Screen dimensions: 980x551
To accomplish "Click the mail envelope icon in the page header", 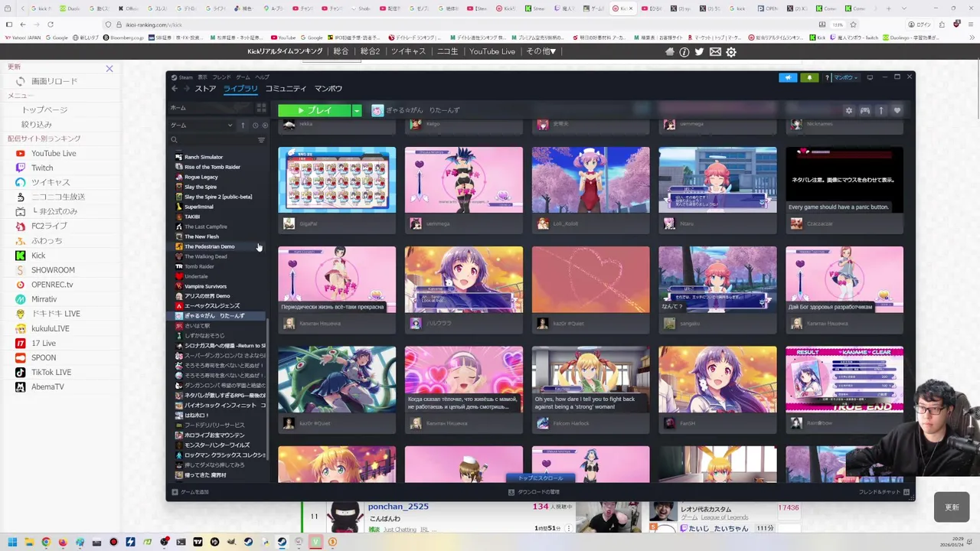I will (715, 52).
